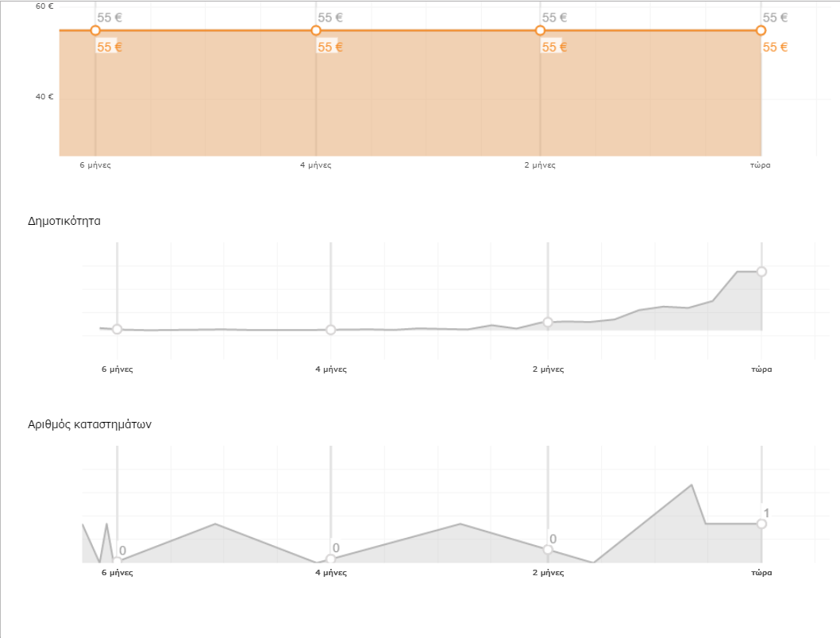840x638 pixels.
Task: Click the value 1 label in store chart
Action: coord(767,513)
